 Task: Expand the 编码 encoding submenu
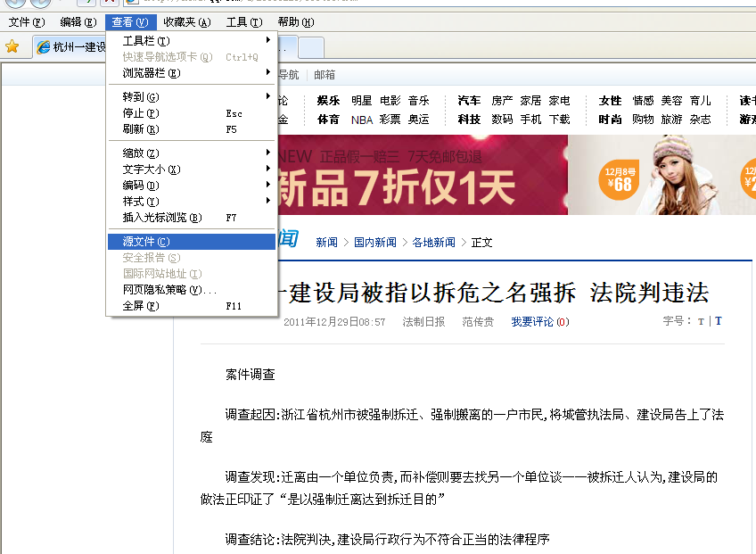coord(192,186)
